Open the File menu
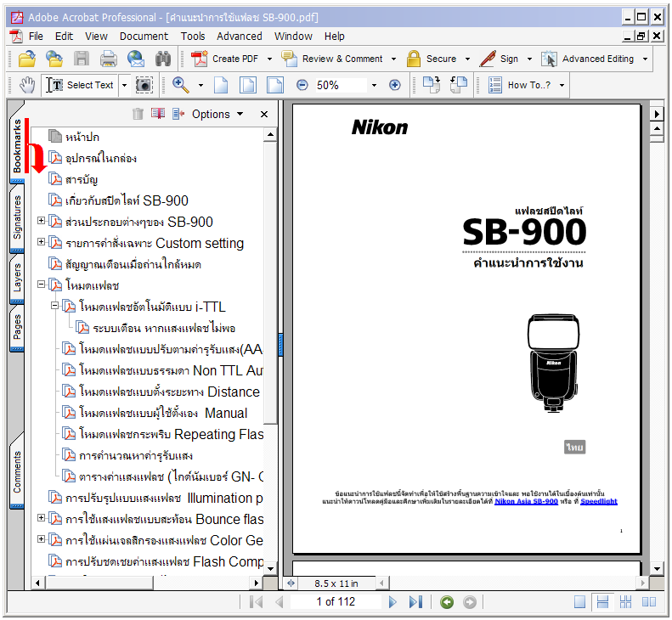The image size is (672, 620). pos(36,37)
